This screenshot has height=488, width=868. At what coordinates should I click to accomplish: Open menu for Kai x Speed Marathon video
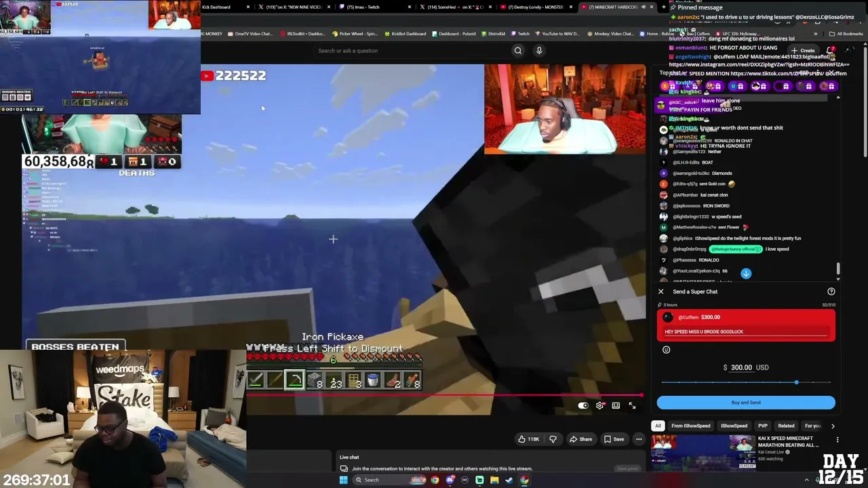tap(837, 440)
